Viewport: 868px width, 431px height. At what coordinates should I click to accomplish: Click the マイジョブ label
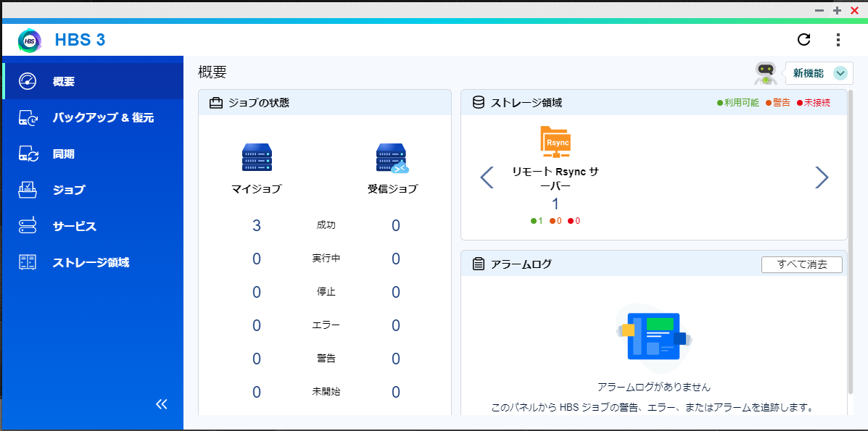pos(256,189)
